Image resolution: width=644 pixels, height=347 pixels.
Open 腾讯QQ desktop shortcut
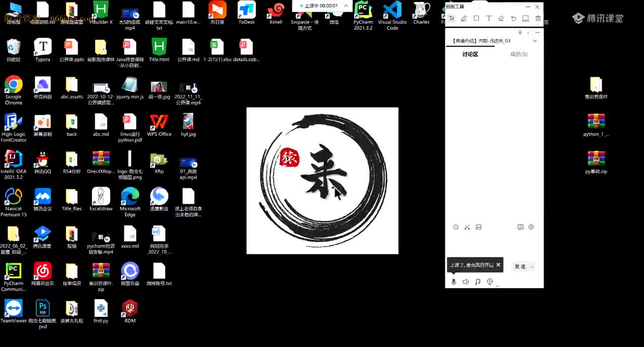[43, 162]
